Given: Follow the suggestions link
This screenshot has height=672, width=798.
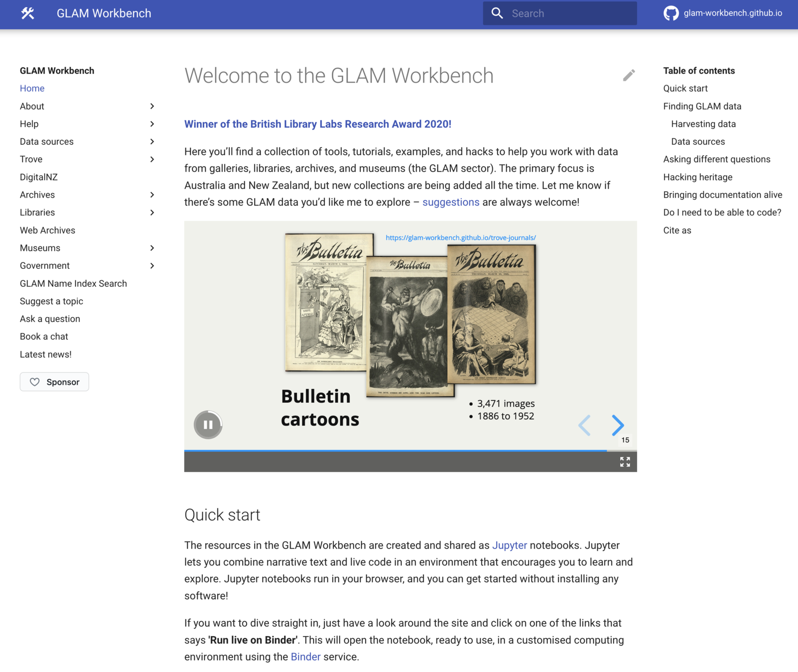Looking at the screenshot, I should pos(451,202).
